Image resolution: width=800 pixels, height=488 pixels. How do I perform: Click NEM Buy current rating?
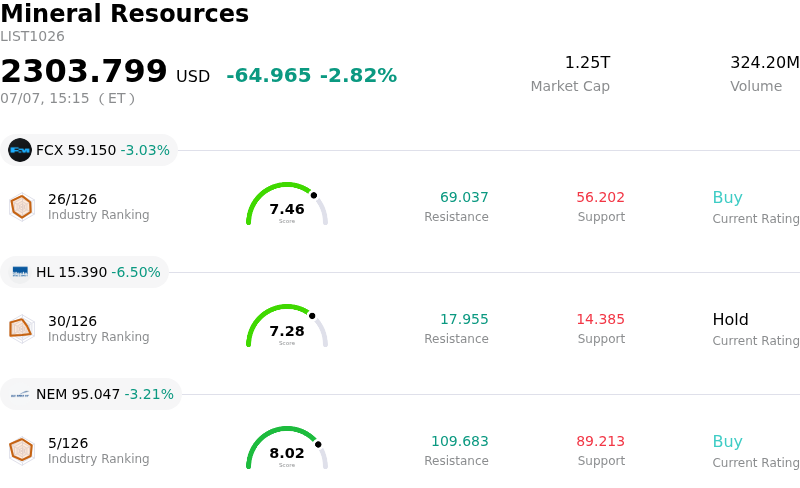[728, 441]
